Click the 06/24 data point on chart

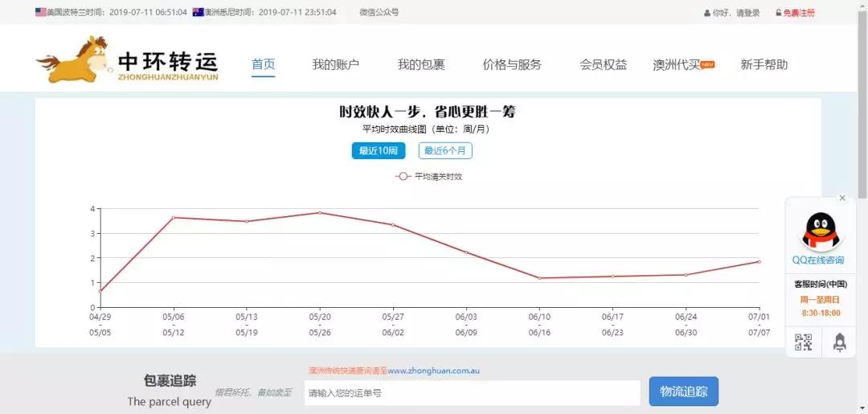tap(686, 275)
